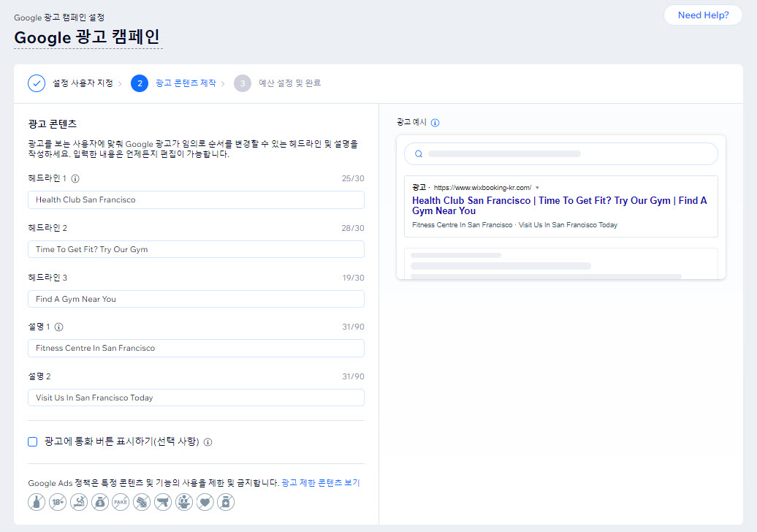Click the no-alcohol bottle policy icon
This screenshot has width=757, height=532.
37,502
